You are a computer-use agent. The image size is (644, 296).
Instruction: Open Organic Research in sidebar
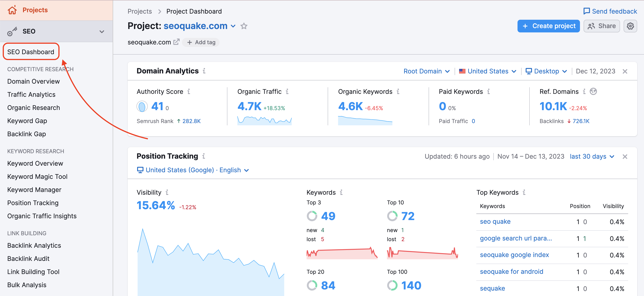coord(33,108)
